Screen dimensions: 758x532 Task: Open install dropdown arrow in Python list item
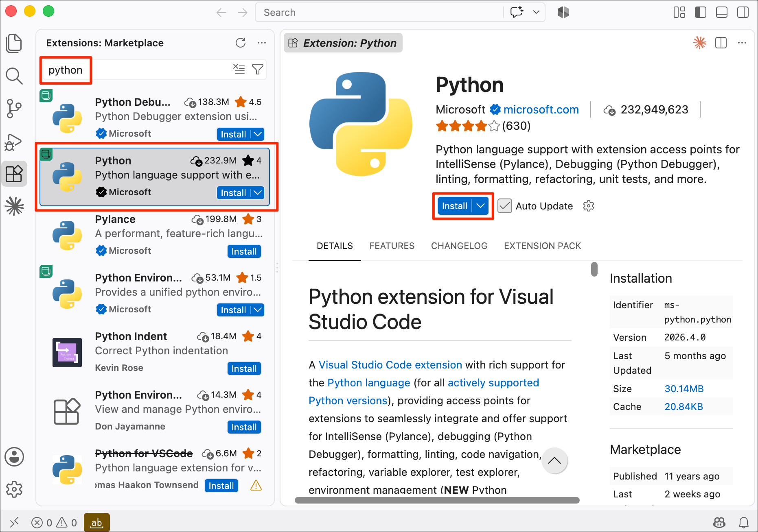click(258, 193)
